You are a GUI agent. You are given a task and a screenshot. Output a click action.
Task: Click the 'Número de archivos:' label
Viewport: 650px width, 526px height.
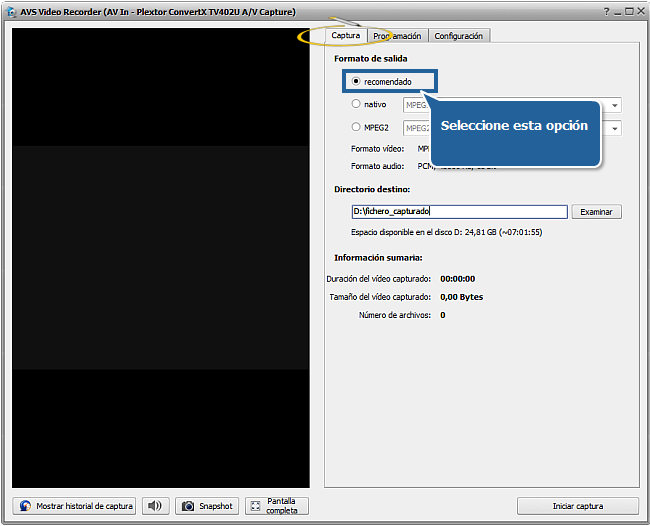(395, 315)
